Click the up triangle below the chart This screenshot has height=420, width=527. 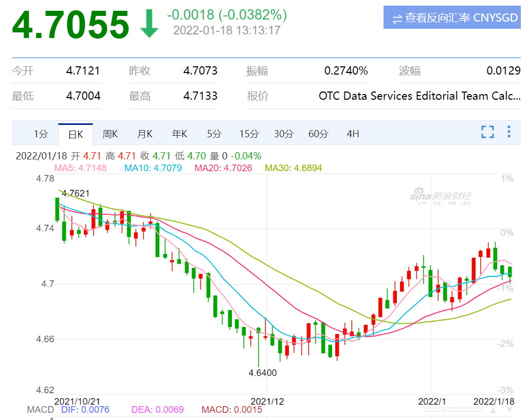[494, 410]
